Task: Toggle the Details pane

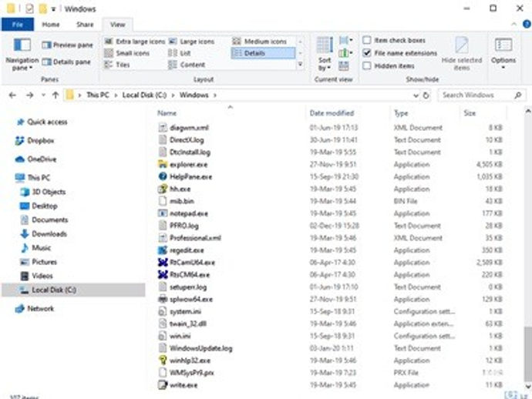Action: [x=66, y=62]
